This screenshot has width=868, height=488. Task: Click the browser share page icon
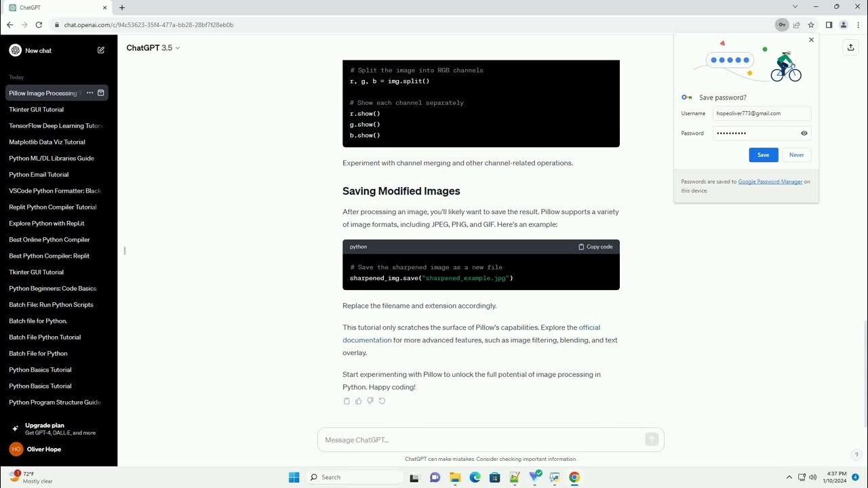click(797, 25)
